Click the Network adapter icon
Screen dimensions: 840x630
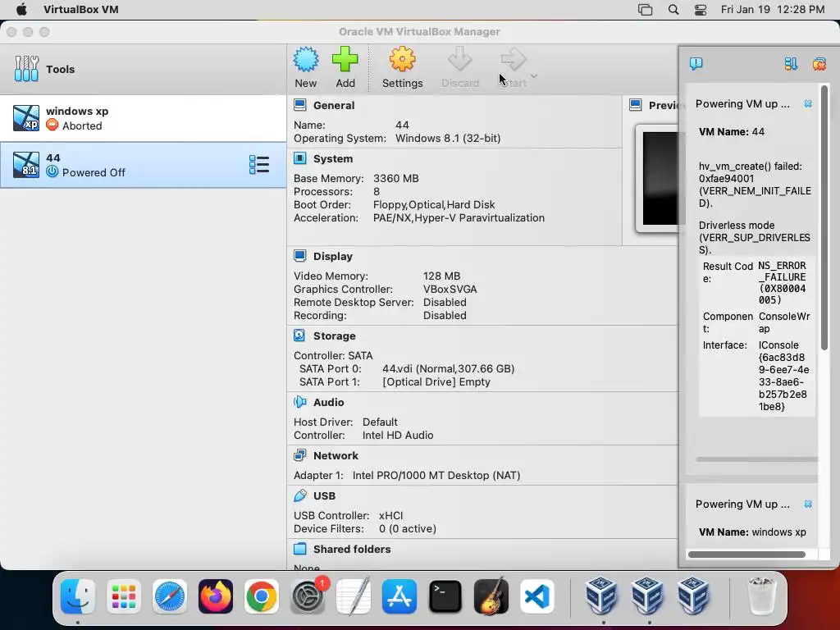(300, 456)
